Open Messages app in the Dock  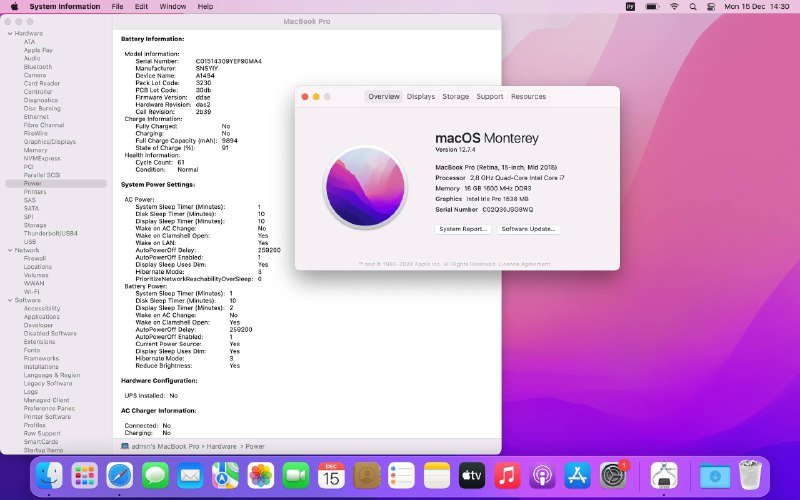pos(155,476)
